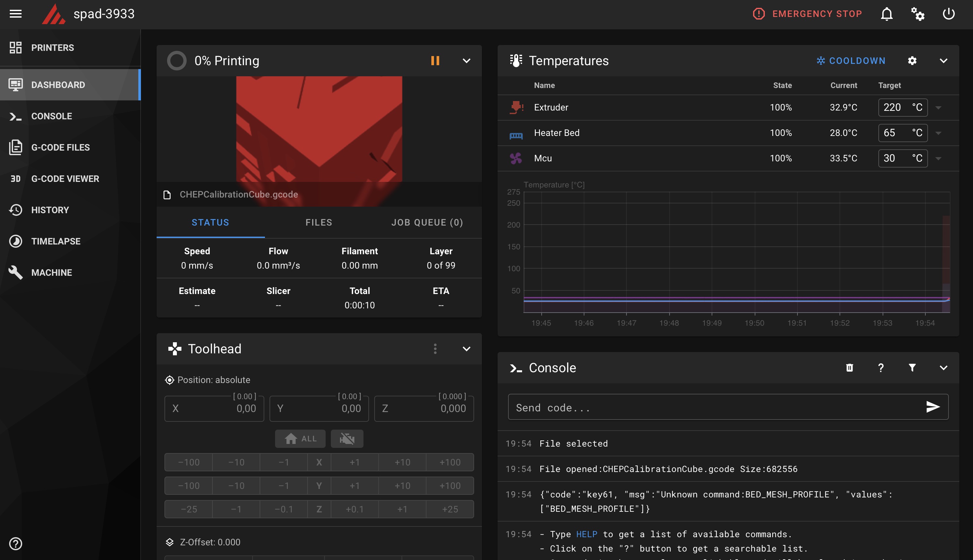Open Heater Bed temperature preset dropdown
The image size is (973, 560).
[x=938, y=133]
